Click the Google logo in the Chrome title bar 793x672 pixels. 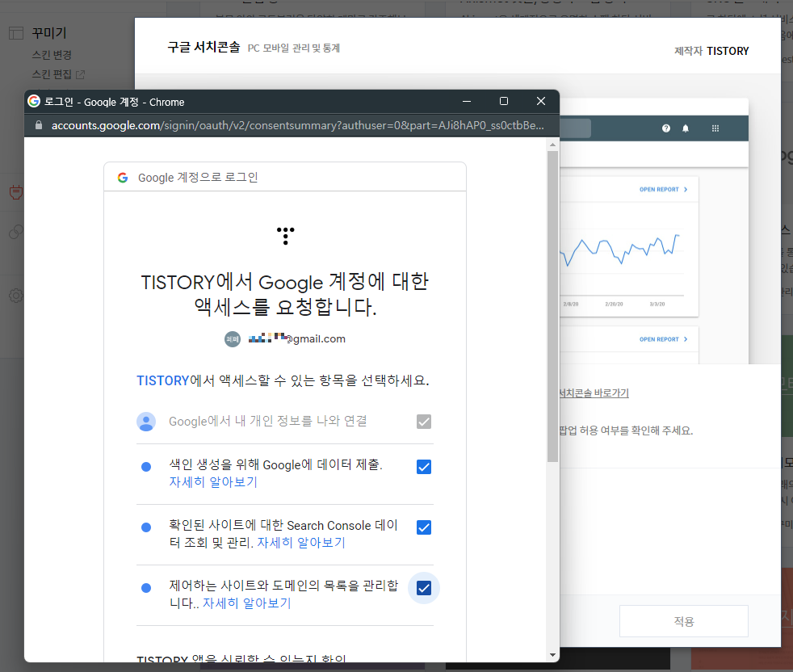34,101
